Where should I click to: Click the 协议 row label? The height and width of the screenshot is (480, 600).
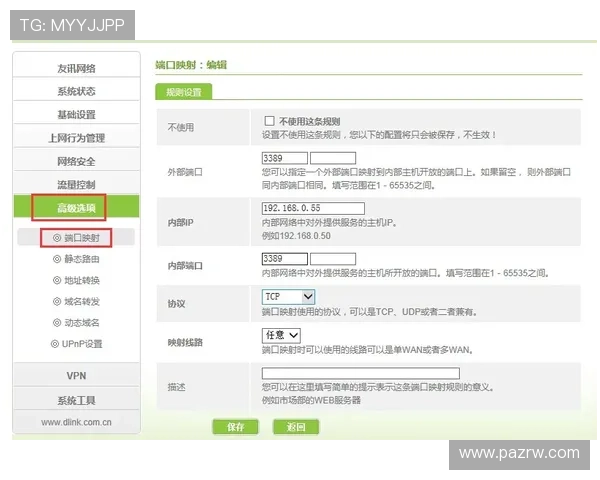176,304
